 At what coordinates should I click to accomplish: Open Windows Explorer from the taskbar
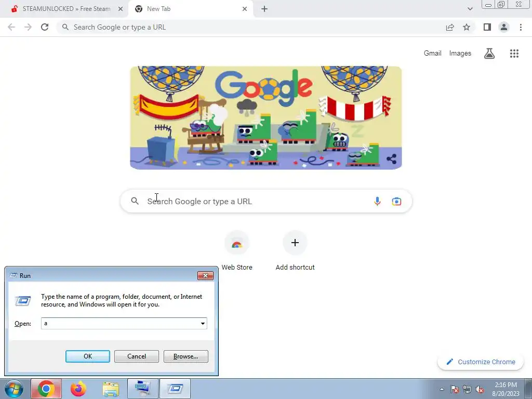click(111, 389)
